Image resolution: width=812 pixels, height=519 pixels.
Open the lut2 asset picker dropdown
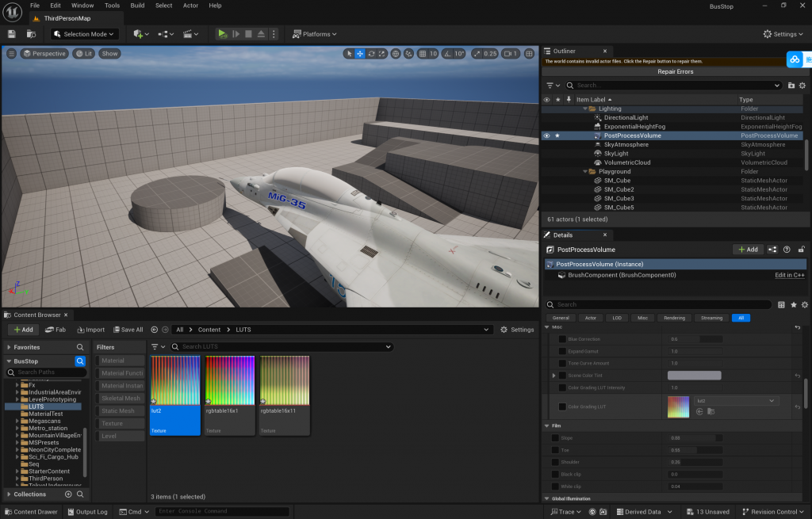coord(736,401)
